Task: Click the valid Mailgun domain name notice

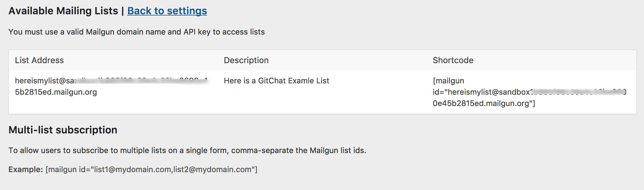Action: click(x=136, y=32)
